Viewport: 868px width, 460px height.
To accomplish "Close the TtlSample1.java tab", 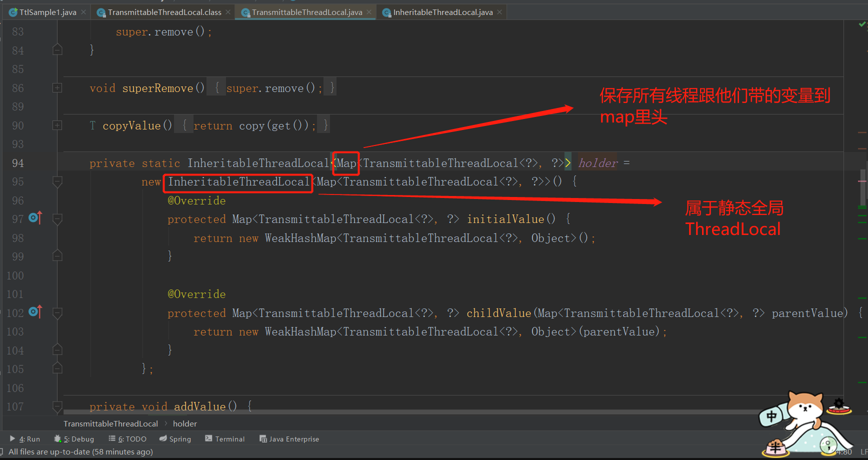I will point(83,12).
